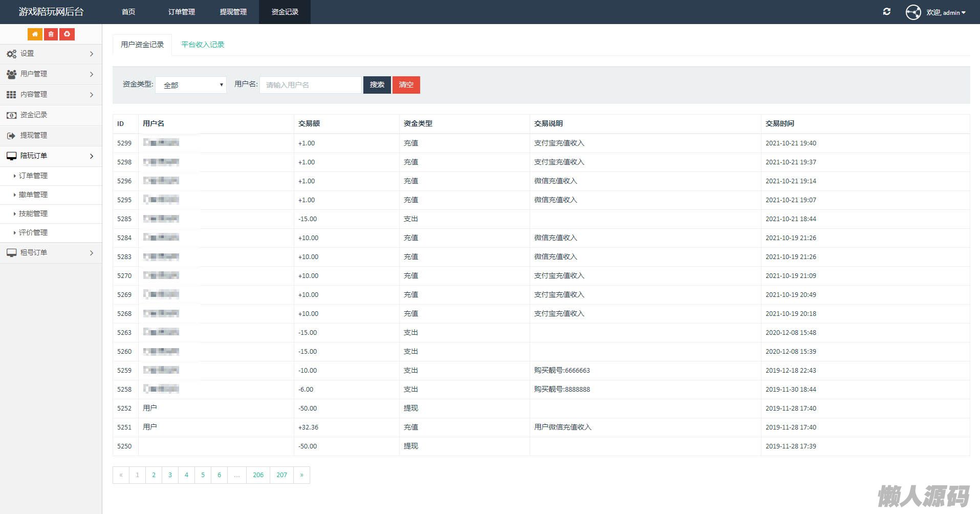Open 订单管理 in the top navigation
The image size is (980, 514).
coord(182,12)
